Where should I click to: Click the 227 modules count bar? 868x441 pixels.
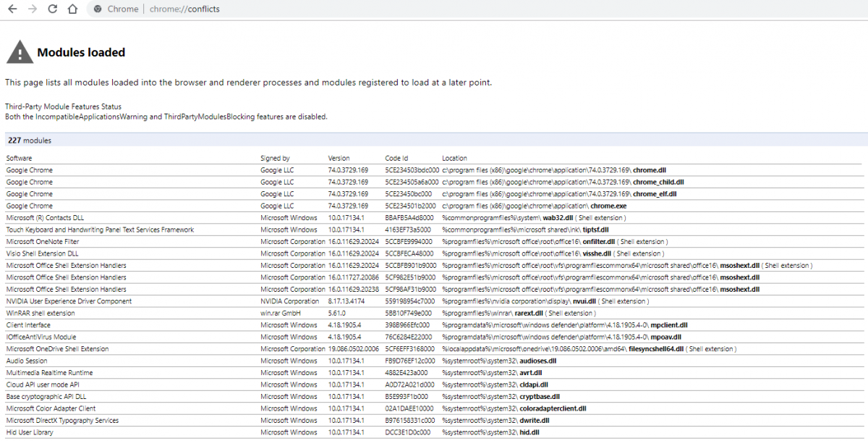click(30, 140)
